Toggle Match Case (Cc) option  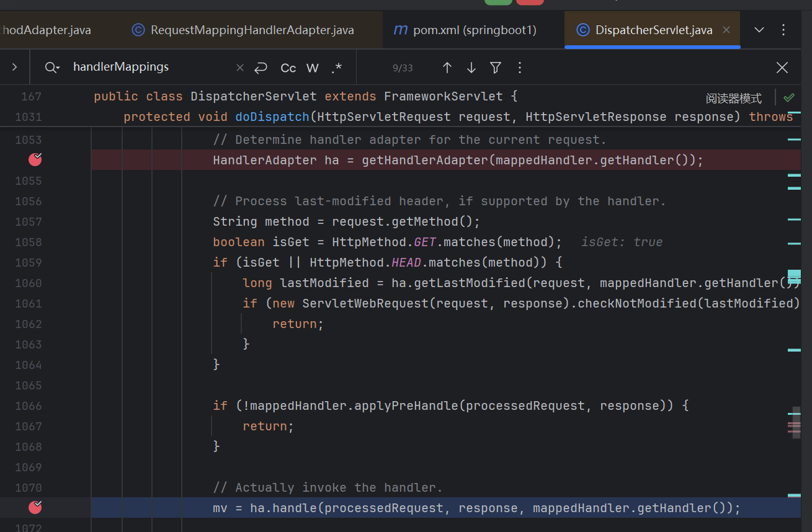click(x=288, y=68)
